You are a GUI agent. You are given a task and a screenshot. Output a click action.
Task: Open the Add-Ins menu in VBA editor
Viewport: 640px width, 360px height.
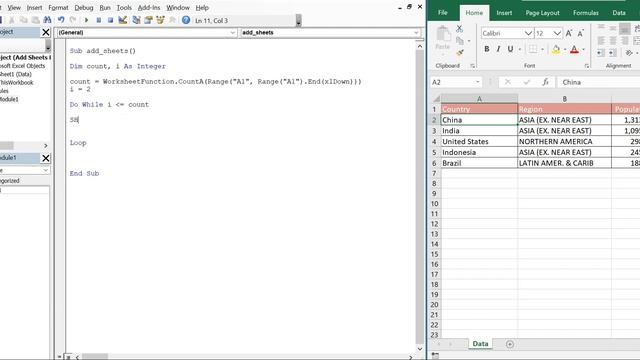point(149,7)
